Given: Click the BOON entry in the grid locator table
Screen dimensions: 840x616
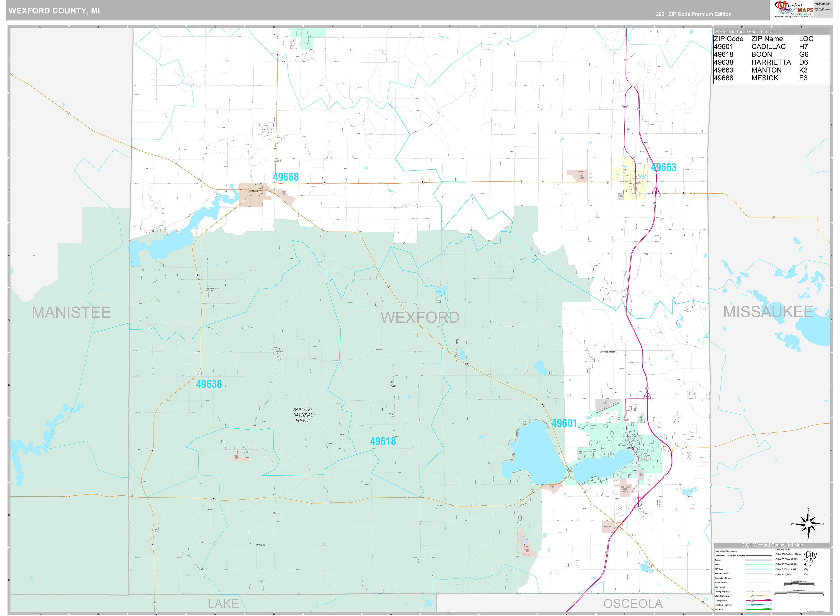Looking at the screenshot, I should [x=761, y=54].
